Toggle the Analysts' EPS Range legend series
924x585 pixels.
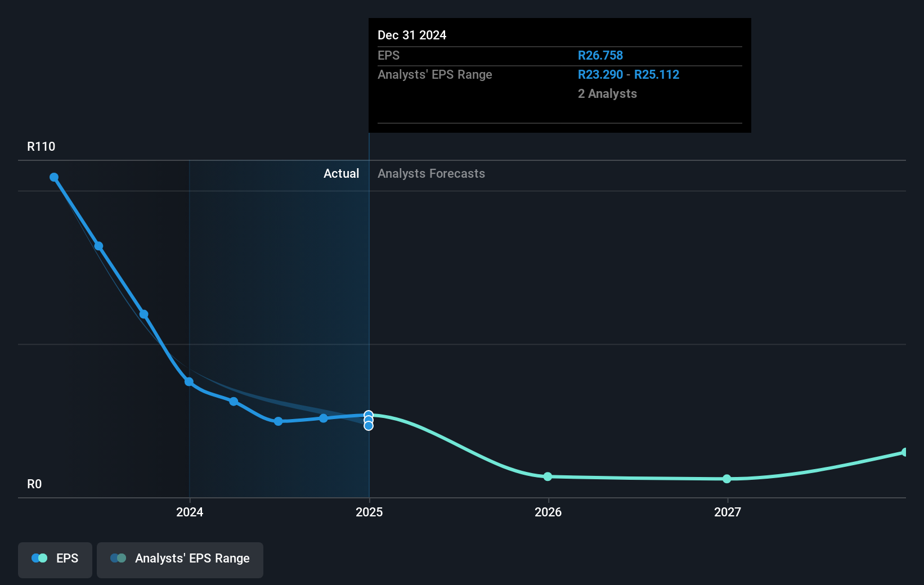pos(180,560)
